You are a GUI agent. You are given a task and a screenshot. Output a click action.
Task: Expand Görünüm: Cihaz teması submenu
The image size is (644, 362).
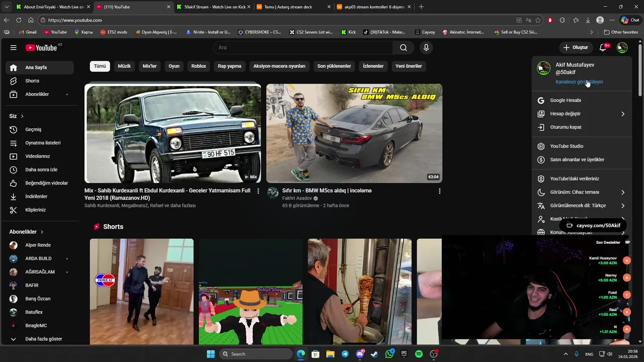point(582,192)
